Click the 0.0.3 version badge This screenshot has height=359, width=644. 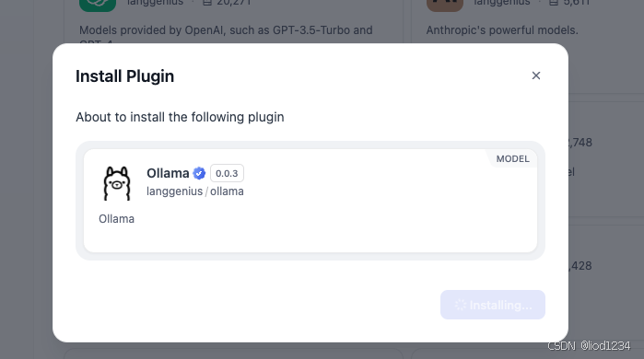click(x=227, y=173)
